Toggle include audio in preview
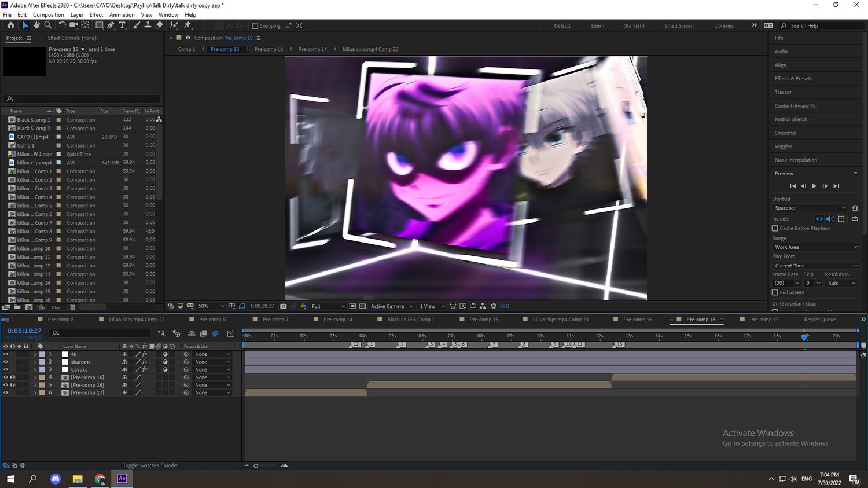The image size is (868, 488). pos(830,219)
